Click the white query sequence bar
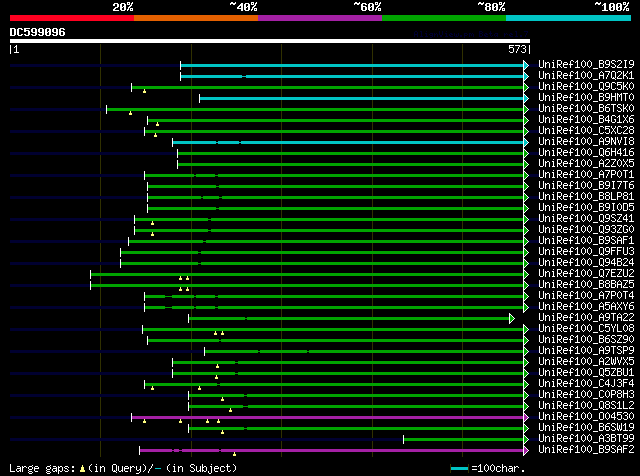640x476 pixels. (x=270, y=41)
